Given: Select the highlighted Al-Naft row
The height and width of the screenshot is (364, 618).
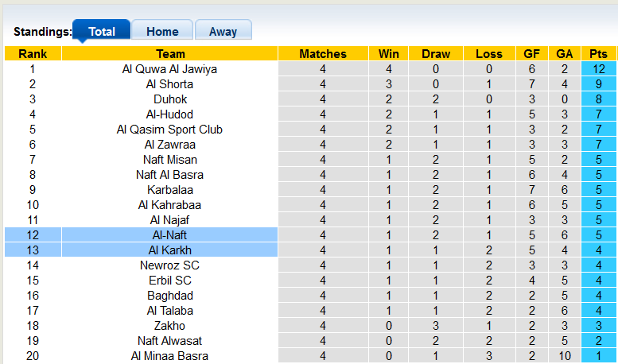Looking at the screenshot, I should coord(169,235).
